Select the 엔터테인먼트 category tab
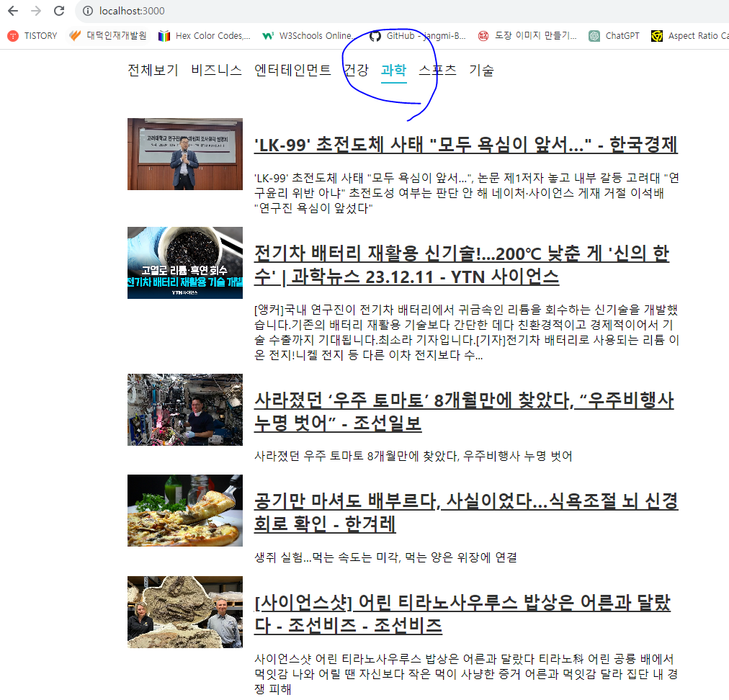The height and width of the screenshot is (700, 729). tap(292, 70)
